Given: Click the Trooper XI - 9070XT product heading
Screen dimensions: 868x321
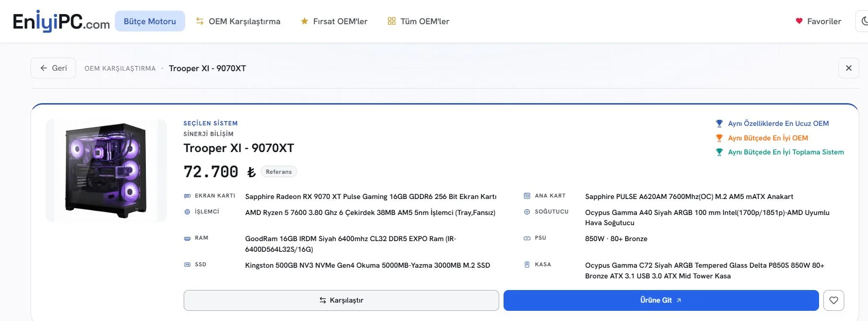Looking at the screenshot, I should tap(239, 148).
